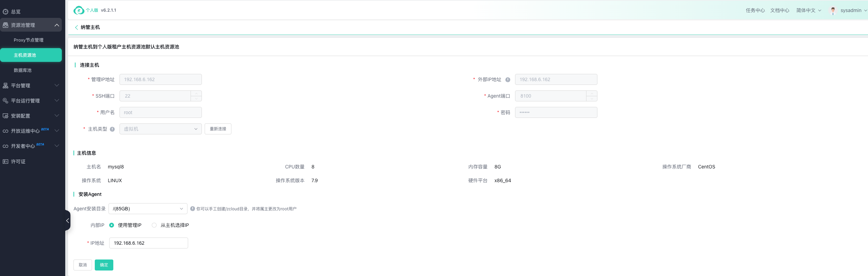This screenshot has width=868, height=276.
Task: Expand the 平台管理 menu chevron
Action: point(57,85)
